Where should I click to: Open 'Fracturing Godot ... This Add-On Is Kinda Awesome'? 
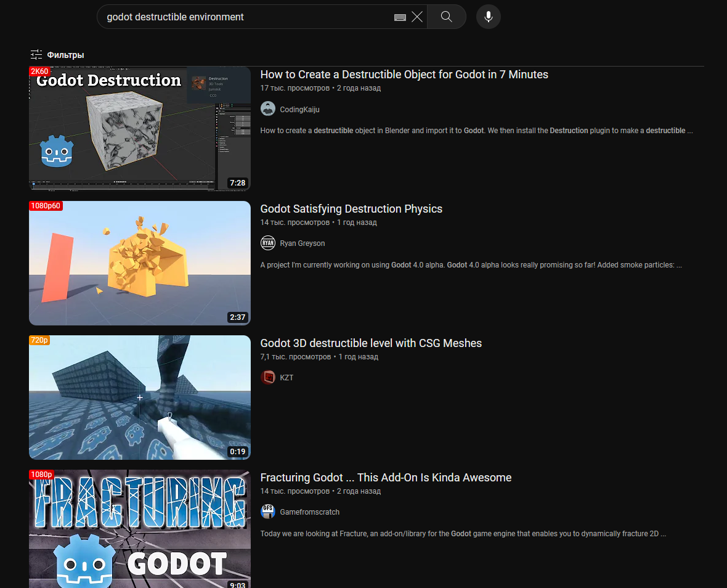click(x=386, y=478)
